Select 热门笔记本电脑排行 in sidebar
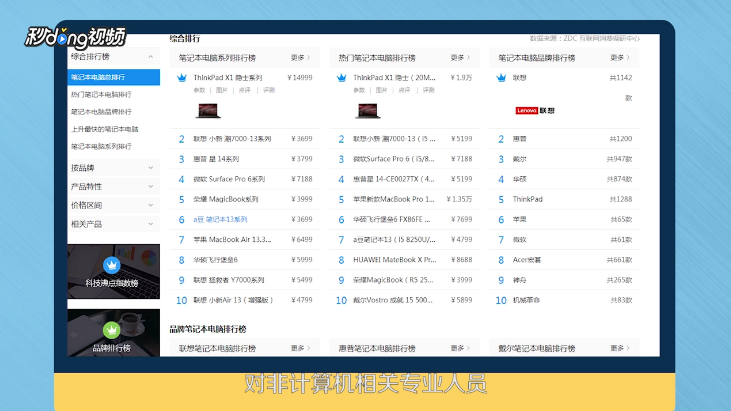 pos(101,95)
